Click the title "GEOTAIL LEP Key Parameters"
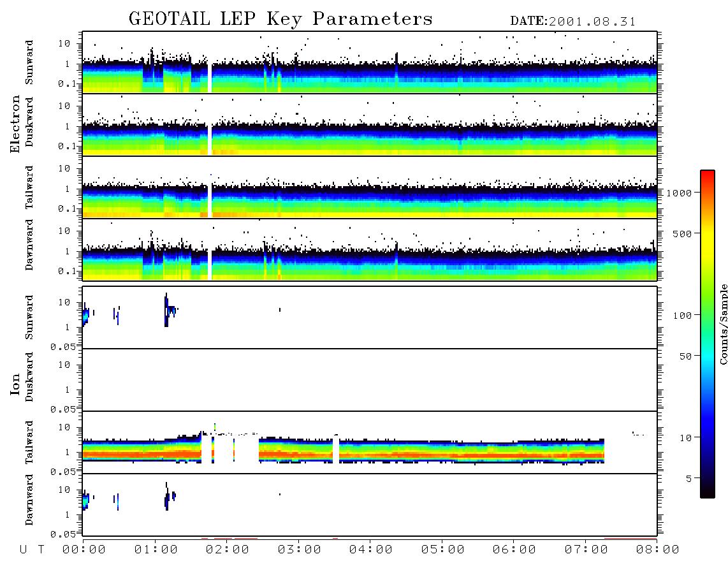Viewport: 728px width, 561px height. pyautogui.click(x=280, y=19)
